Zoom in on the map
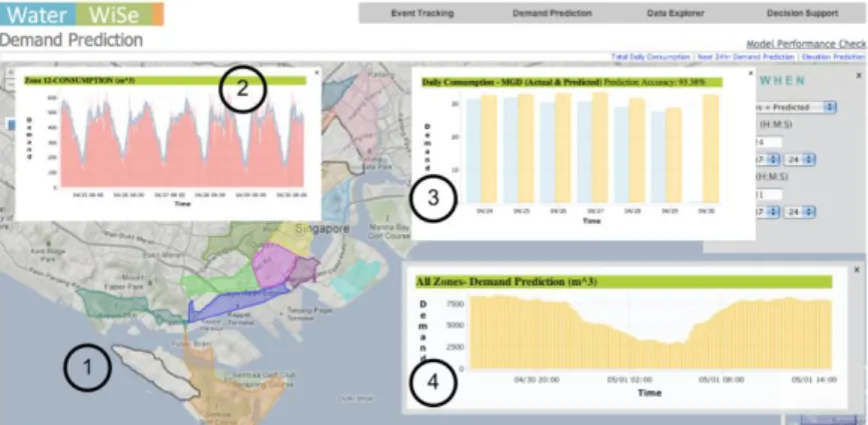 9,73
